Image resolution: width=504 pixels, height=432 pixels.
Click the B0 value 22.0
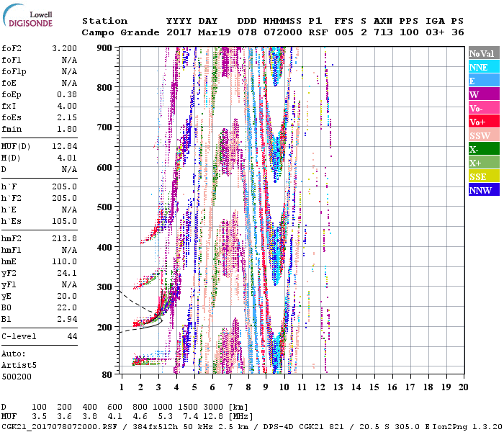click(67, 308)
